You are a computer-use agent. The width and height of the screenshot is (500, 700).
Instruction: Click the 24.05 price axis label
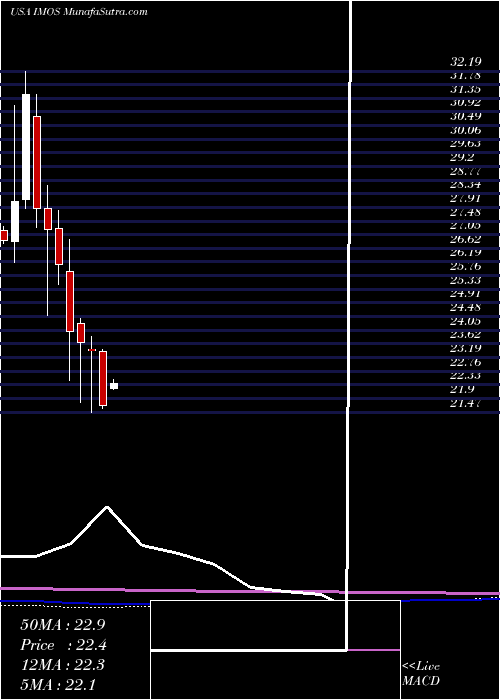(x=465, y=321)
